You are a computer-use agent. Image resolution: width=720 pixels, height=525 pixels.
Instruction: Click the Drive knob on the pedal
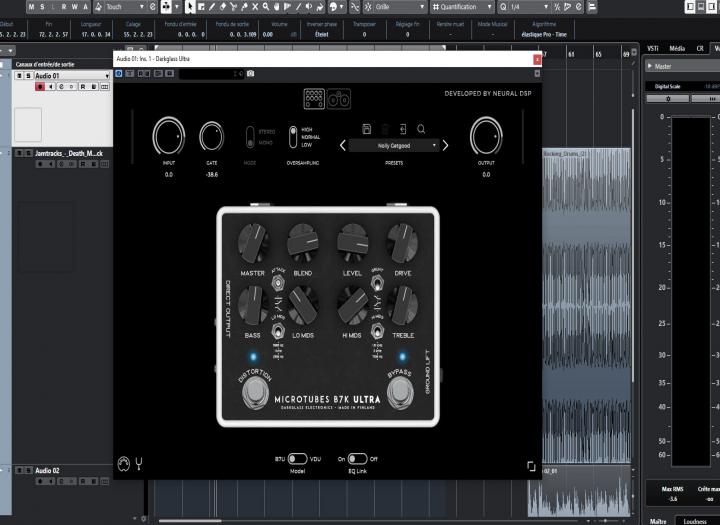tap(402, 243)
